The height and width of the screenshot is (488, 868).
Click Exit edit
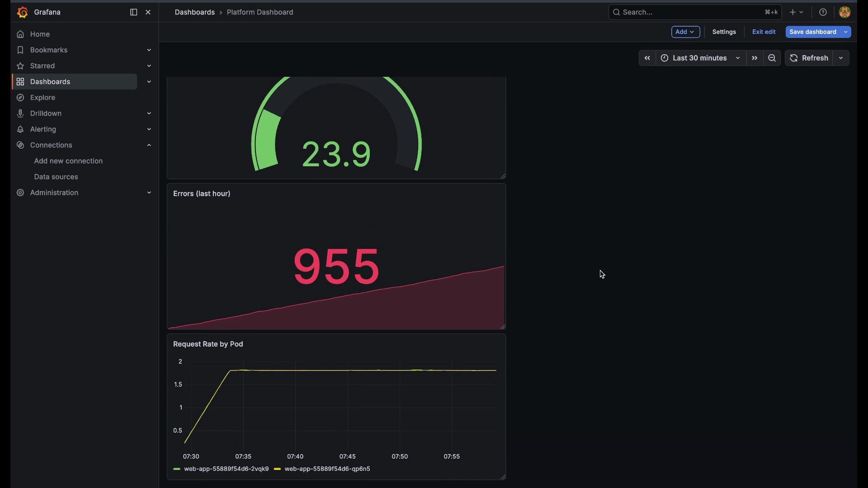click(764, 32)
